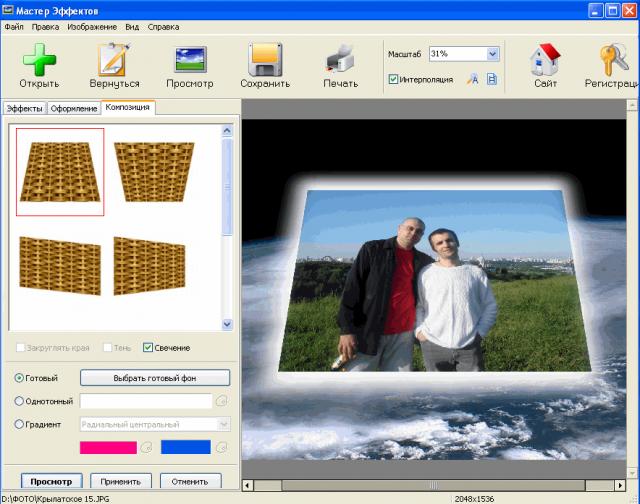Click the thumbnail list scroll up arrow
The height and width of the screenshot is (504, 640).
(227, 131)
